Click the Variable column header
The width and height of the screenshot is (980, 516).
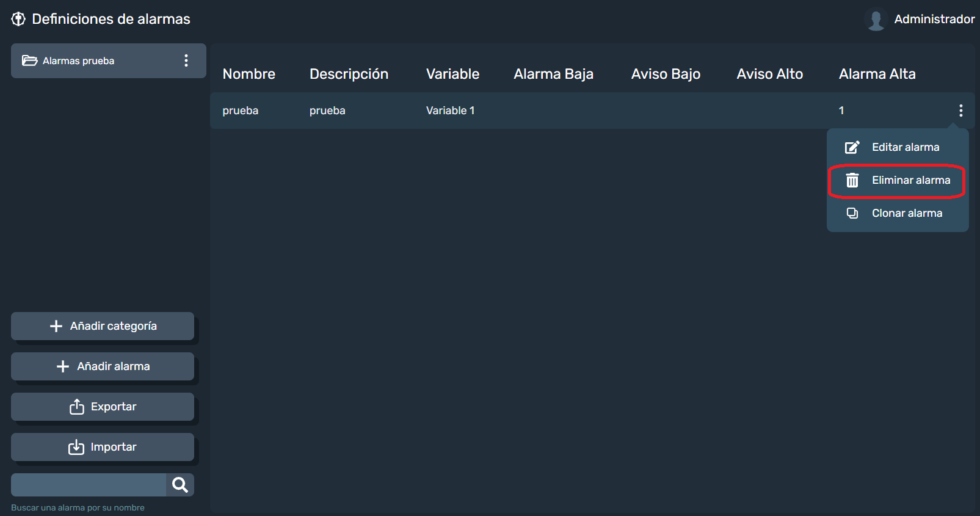(x=452, y=74)
